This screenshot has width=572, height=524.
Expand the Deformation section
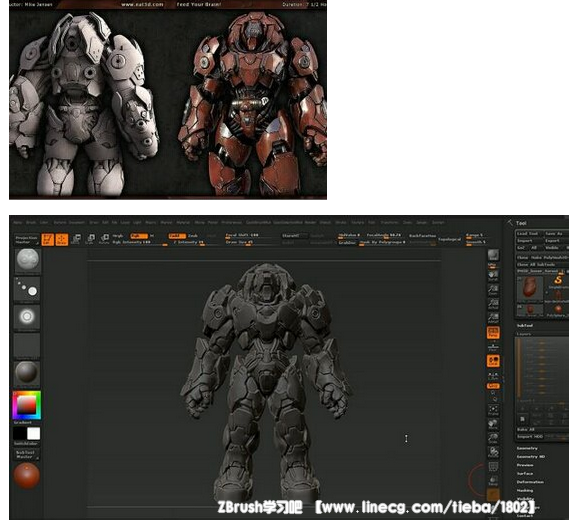530,482
